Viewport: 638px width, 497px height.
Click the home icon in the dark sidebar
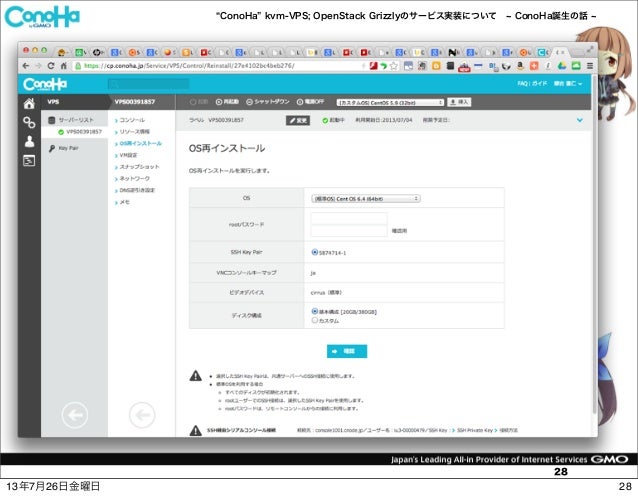pos(29,104)
